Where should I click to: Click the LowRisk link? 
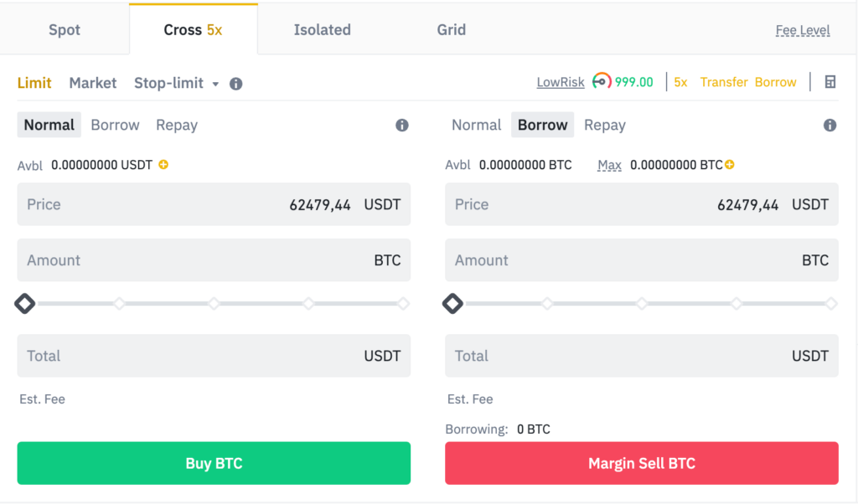(x=560, y=82)
